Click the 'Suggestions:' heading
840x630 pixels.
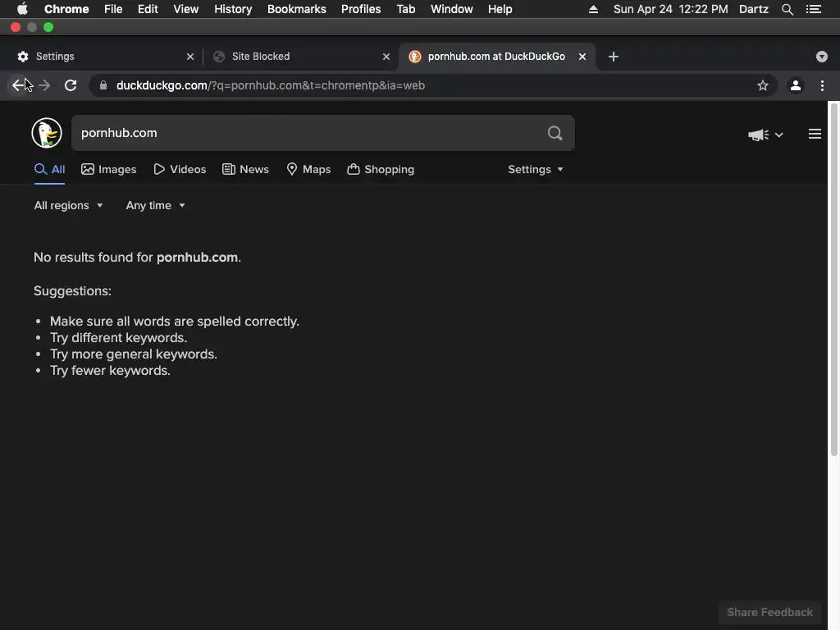[x=72, y=291]
